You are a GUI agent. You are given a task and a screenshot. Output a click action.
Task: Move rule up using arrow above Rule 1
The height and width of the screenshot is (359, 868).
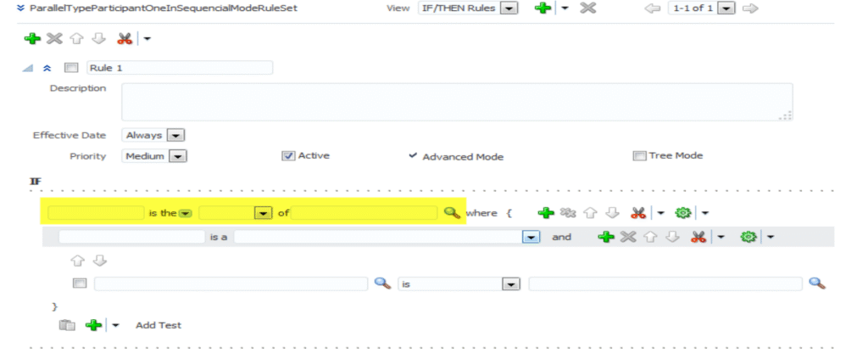76,39
